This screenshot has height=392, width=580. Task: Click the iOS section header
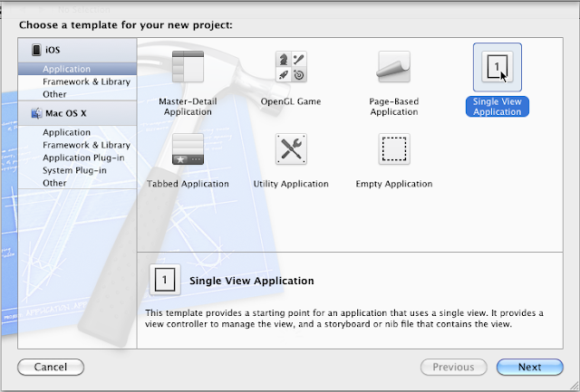(77, 51)
